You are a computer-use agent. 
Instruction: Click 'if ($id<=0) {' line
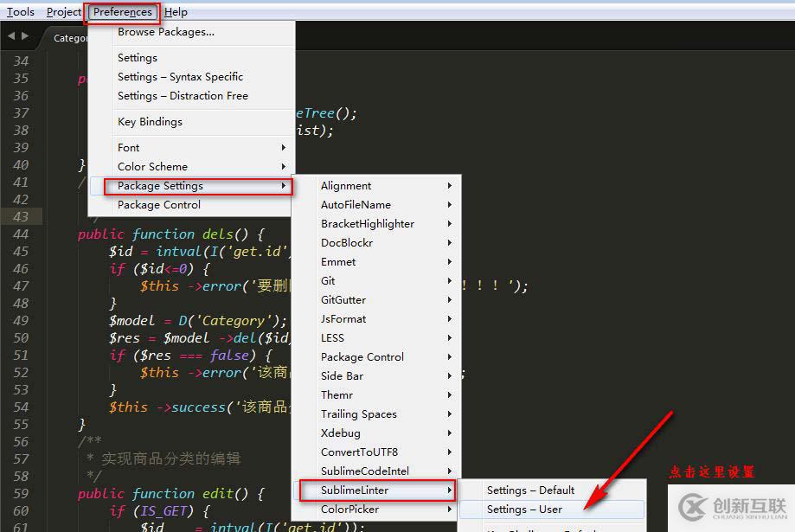pyautogui.click(x=160, y=269)
